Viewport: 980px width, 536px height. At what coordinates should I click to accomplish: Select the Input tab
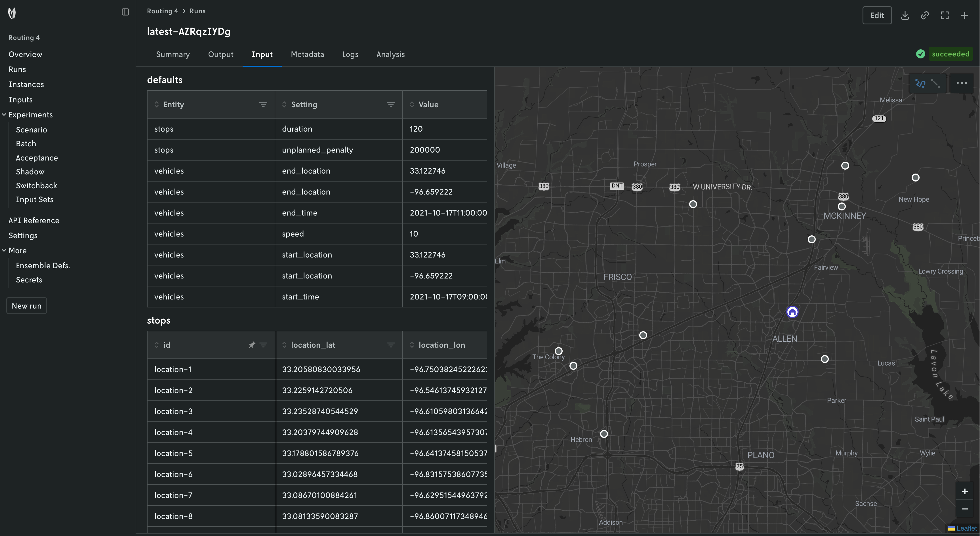[262, 54]
